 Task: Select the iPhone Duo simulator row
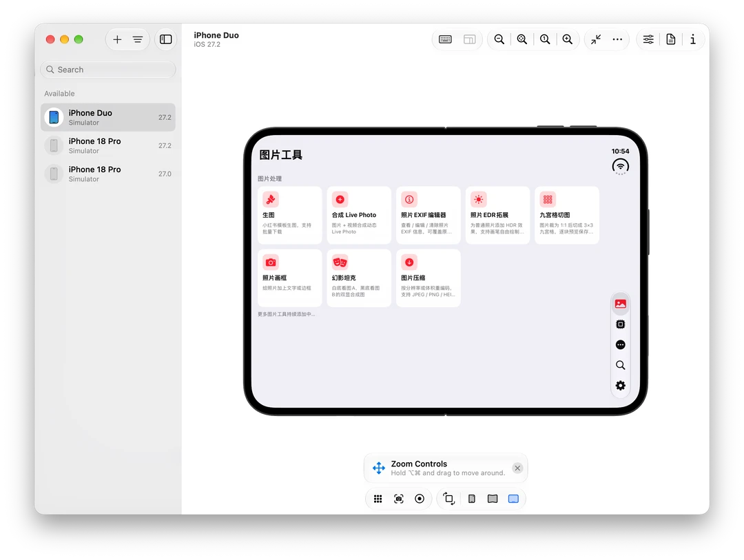(x=108, y=117)
